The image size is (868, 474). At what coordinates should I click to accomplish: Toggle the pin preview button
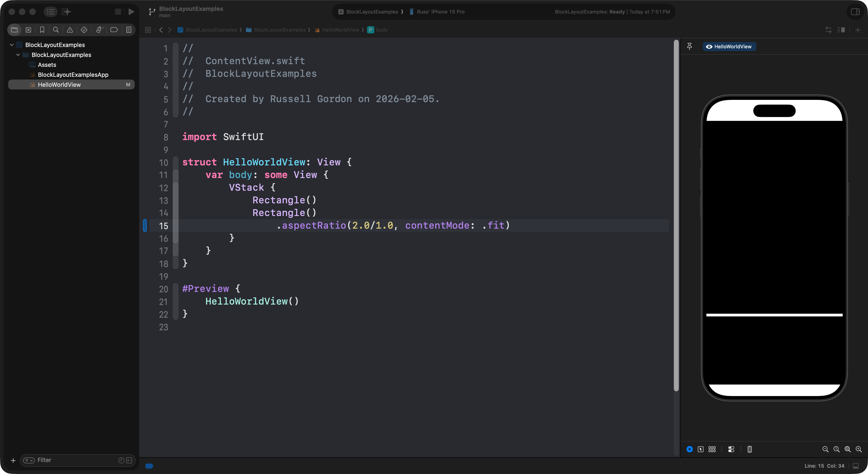[x=689, y=47]
